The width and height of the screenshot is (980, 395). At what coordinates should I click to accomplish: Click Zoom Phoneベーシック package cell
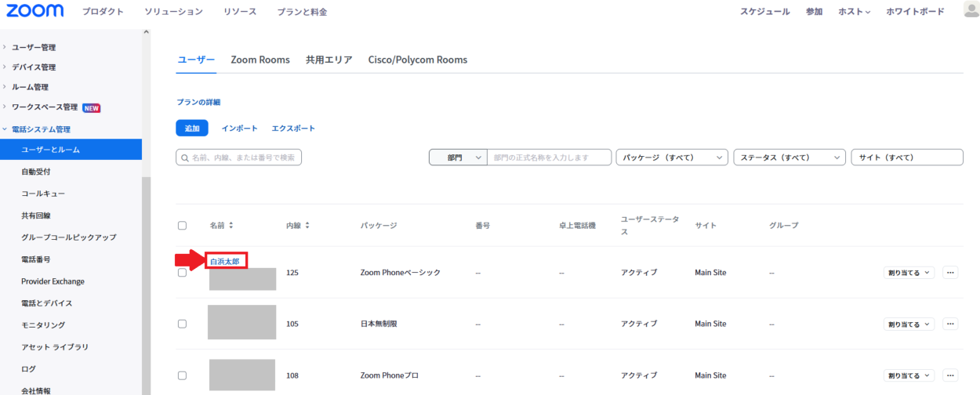[400, 273]
